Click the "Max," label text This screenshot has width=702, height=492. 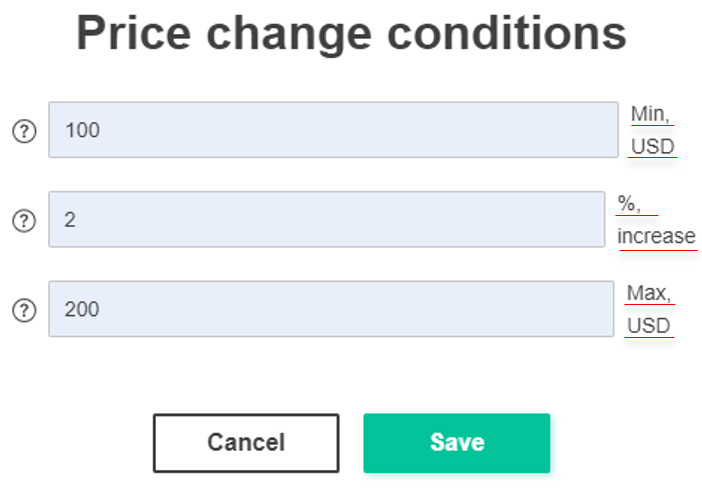tap(649, 293)
